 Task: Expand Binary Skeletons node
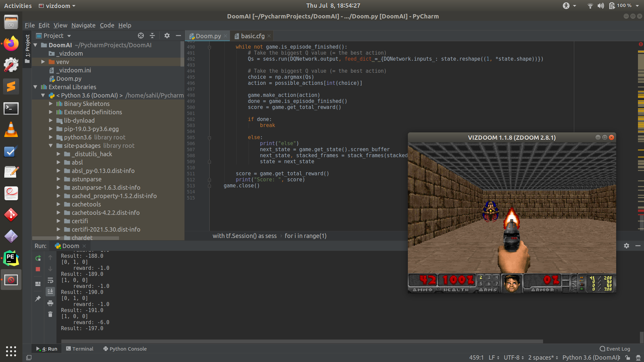51,104
